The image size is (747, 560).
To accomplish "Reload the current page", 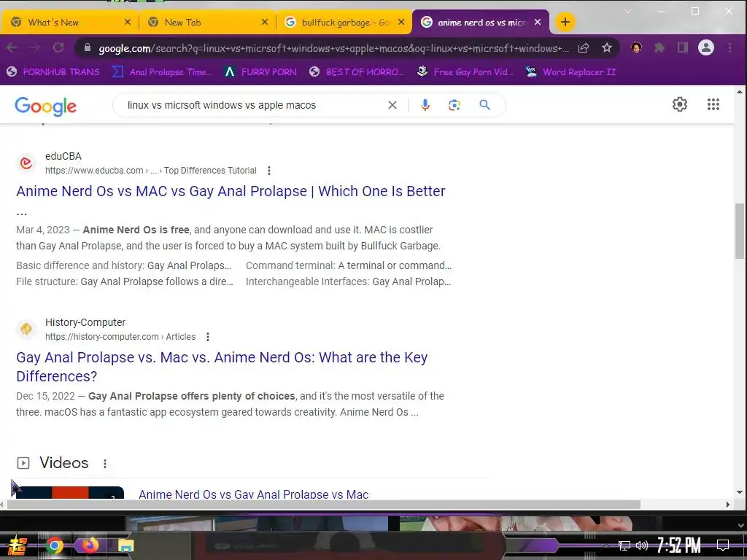I will click(58, 47).
